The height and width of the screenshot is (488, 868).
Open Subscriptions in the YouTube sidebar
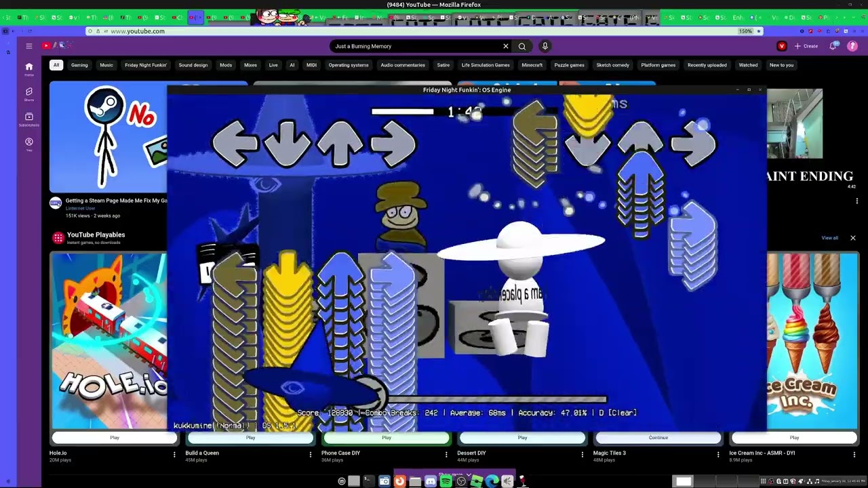(29, 119)
